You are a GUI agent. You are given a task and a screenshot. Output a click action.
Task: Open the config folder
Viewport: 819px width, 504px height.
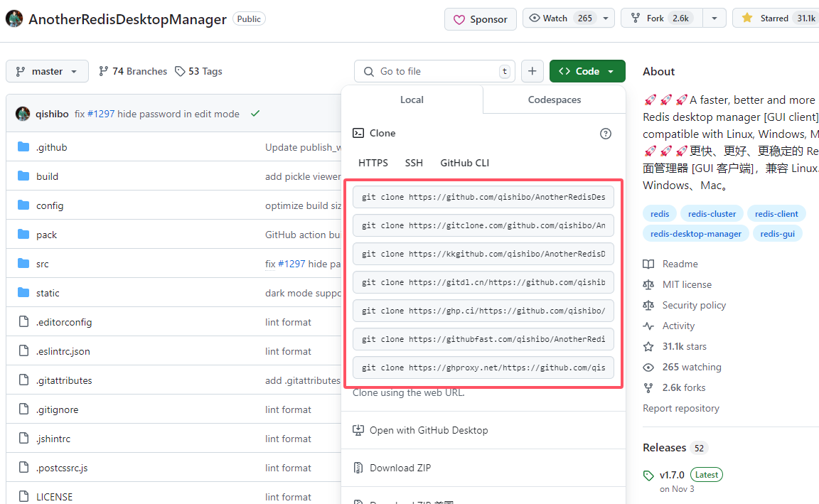(50, 205)
